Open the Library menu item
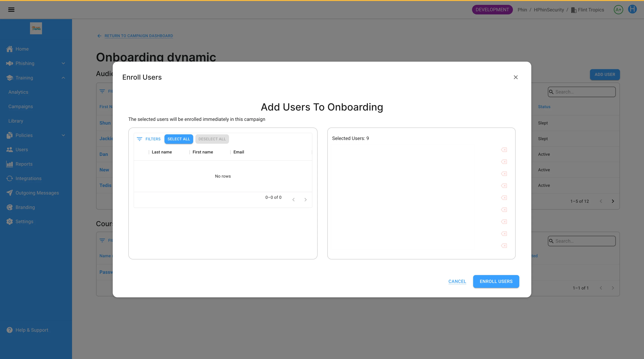This screenshot has width=644, height=359. 16,121
